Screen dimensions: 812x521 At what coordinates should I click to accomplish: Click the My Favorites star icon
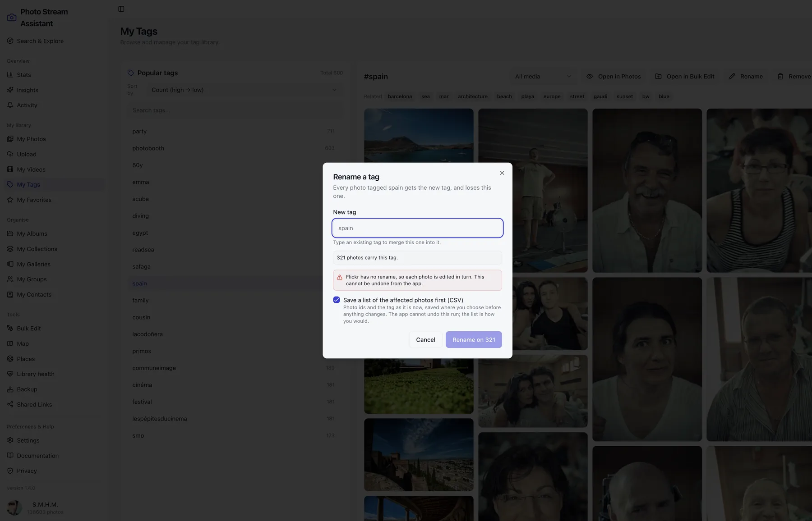(x=10, y=200)
